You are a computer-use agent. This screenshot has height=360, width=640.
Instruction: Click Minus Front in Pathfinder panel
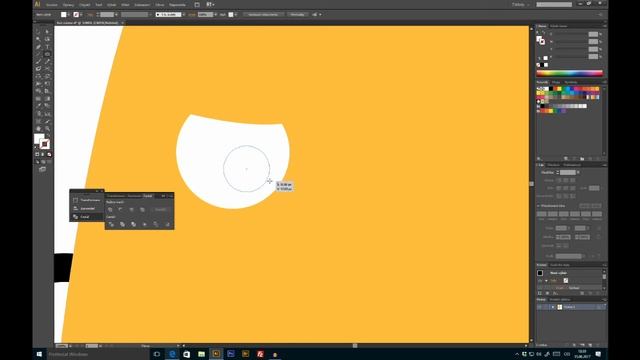[121, 209]
